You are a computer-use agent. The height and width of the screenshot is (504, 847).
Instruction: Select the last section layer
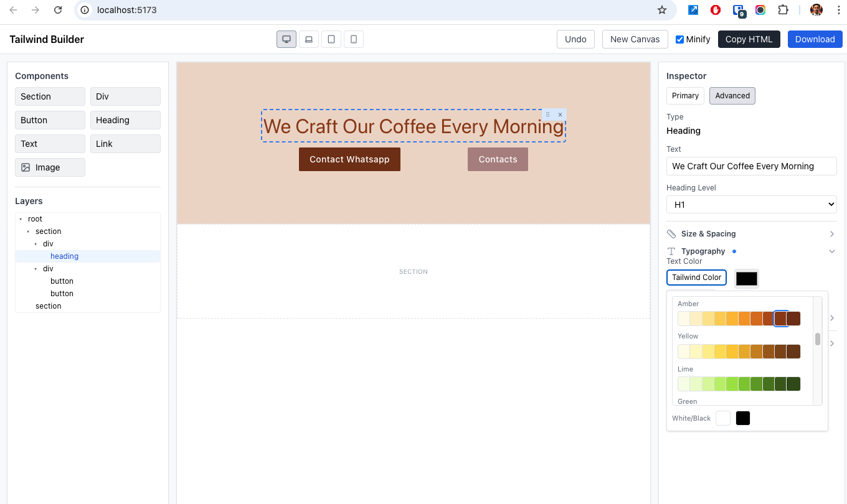88,306
